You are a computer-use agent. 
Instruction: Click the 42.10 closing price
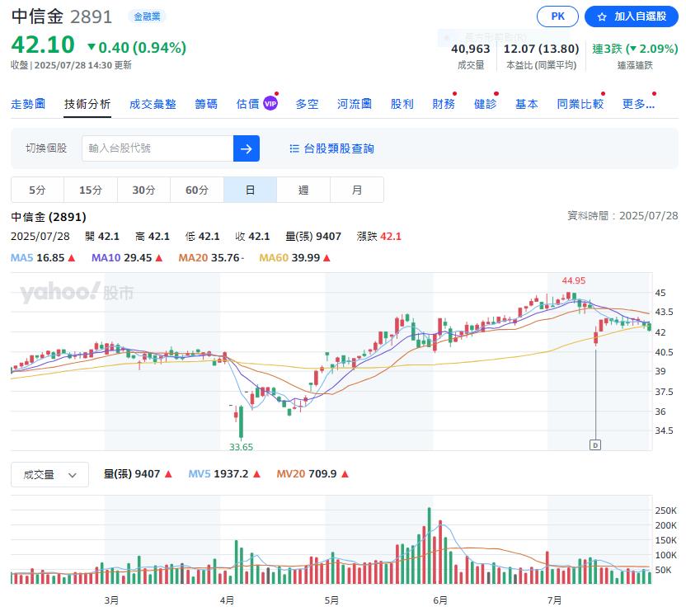(x=43, y=45)
